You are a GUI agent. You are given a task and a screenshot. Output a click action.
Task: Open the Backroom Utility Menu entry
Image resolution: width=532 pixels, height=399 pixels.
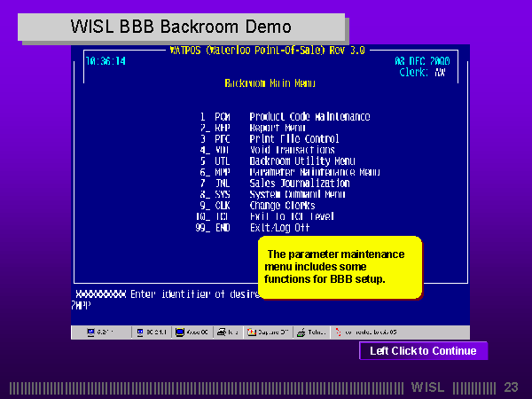coord(301,161)
